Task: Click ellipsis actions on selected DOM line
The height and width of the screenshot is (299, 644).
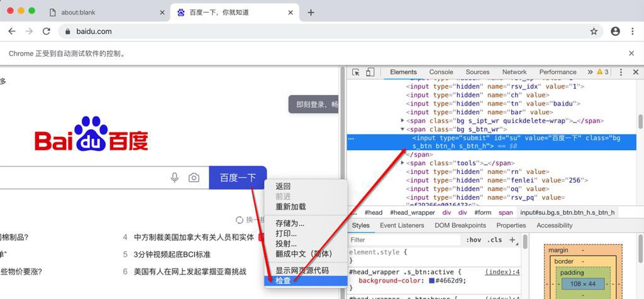Action: 351,139
